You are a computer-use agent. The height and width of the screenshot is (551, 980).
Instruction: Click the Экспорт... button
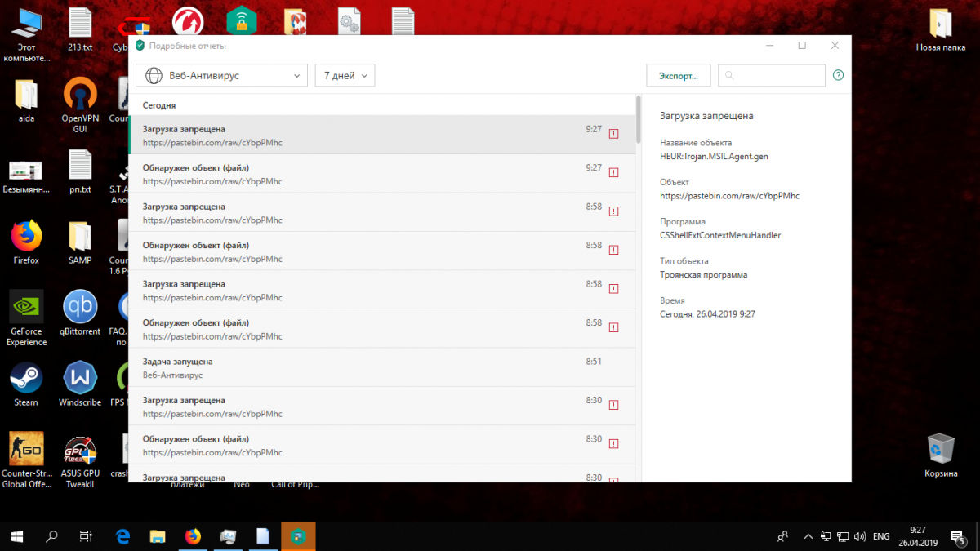coord(678,75)
